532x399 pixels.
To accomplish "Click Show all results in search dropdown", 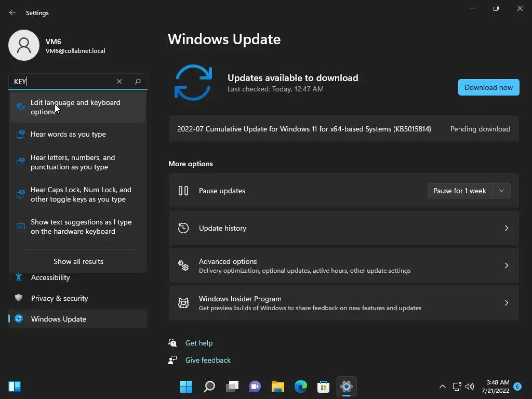I will 78,261.
